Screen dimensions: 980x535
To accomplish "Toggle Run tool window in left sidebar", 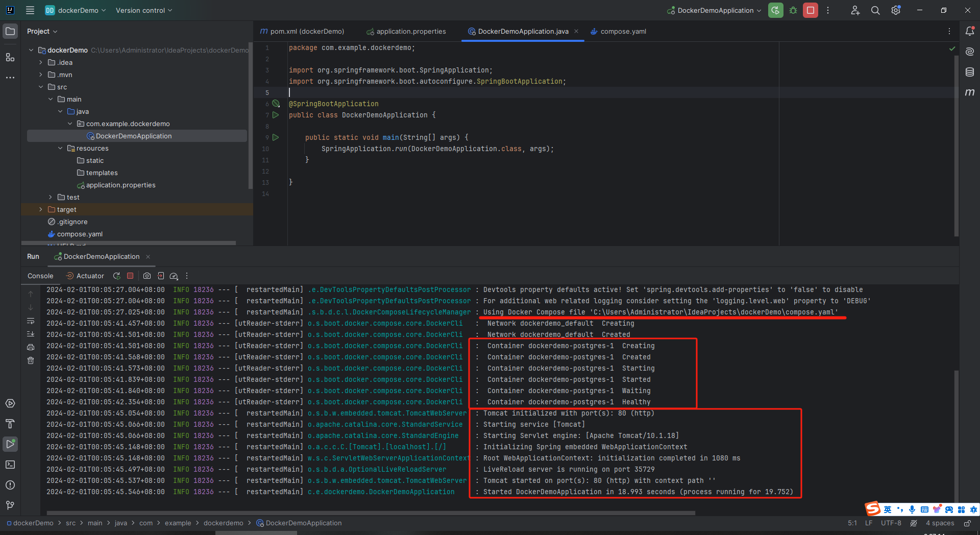I will point(10,444).
